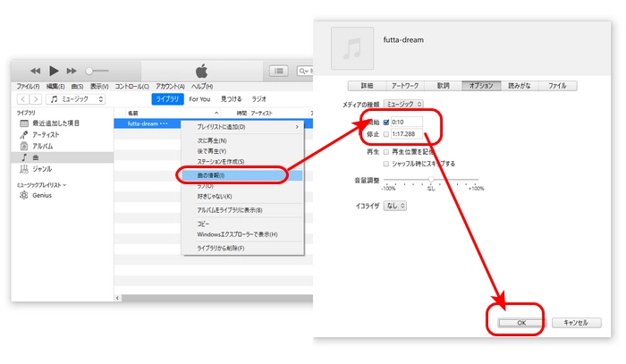This screenshot has width=626, height=364.
Task: Choose 曲の情報(I) in context menu
Action: click(242, 175)
